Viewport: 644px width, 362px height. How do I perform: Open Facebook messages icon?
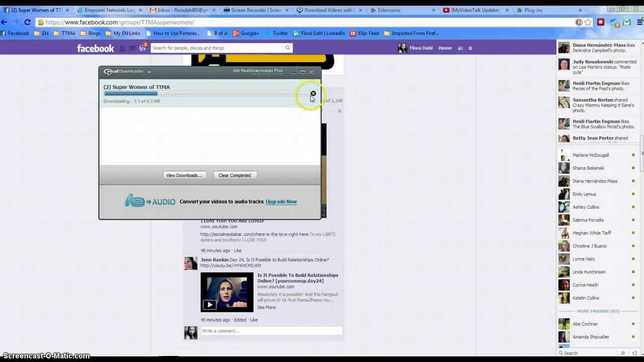tap(132, 48)
